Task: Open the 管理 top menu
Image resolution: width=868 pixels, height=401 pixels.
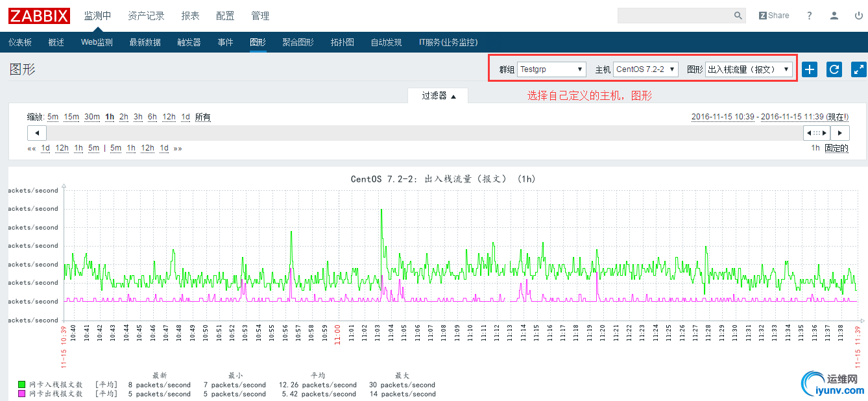Action: (260, 16)
